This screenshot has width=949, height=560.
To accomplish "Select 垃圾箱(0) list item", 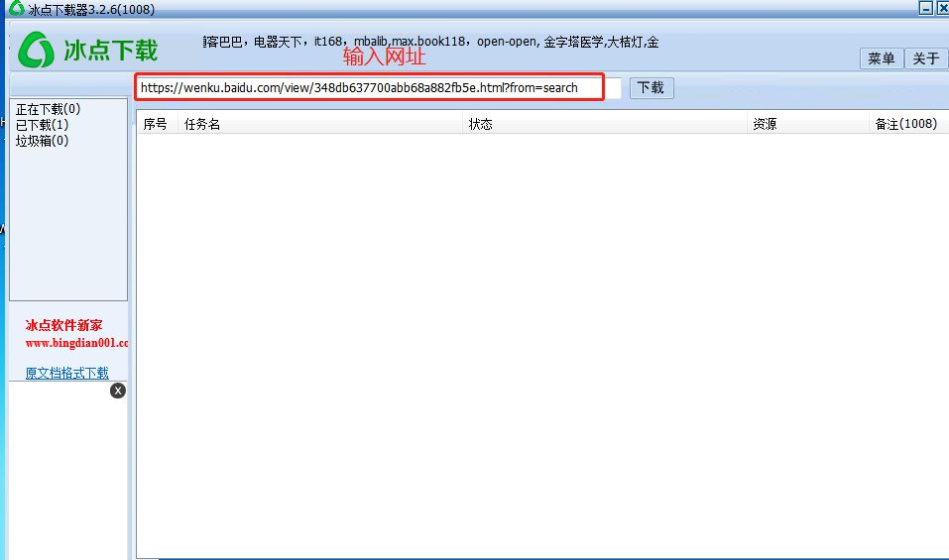I will click(42, 141).
